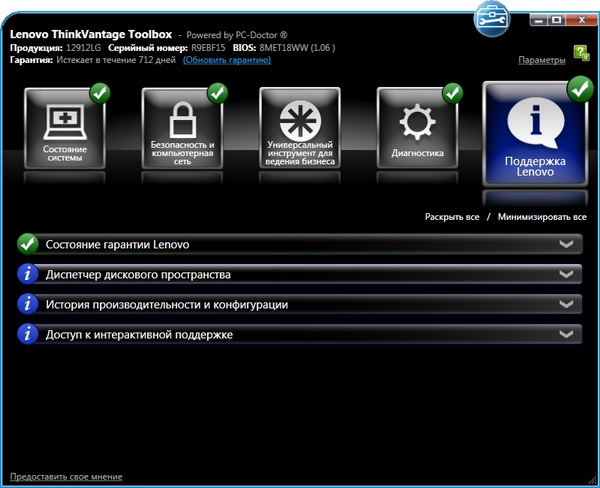Expand Состояние гарантии Lenovo chevron
The height and width of the screenshot is (488, 600).
(x=567, y=244)
